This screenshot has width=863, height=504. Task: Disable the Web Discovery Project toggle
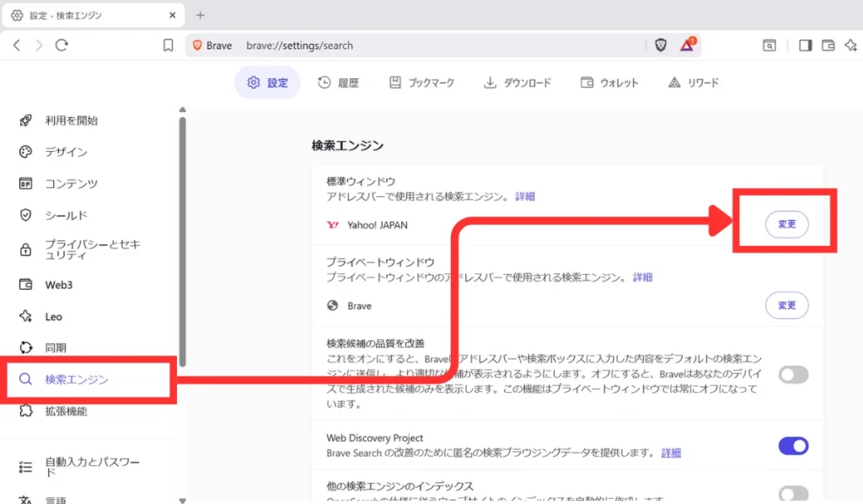click(793, 446)
